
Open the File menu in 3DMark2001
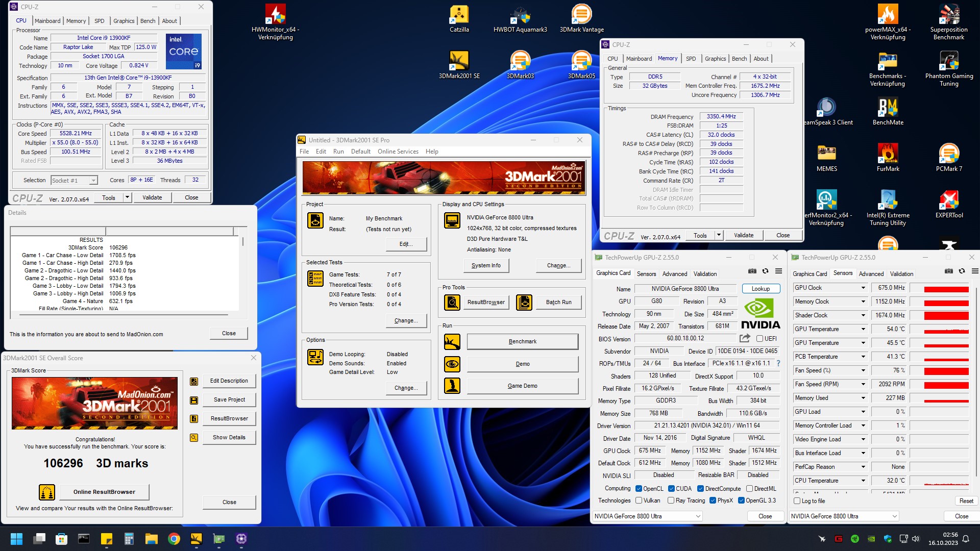[x=304, y=152]
